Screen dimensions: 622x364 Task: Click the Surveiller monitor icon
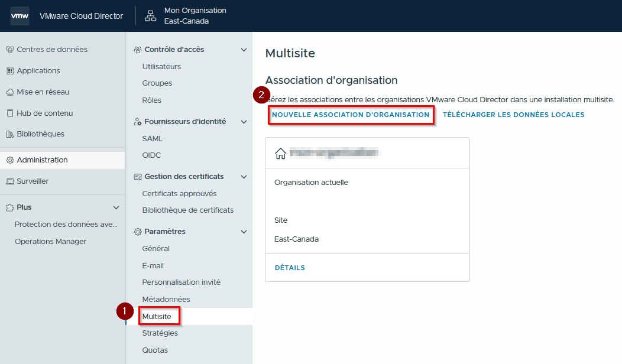coord(10,181)
